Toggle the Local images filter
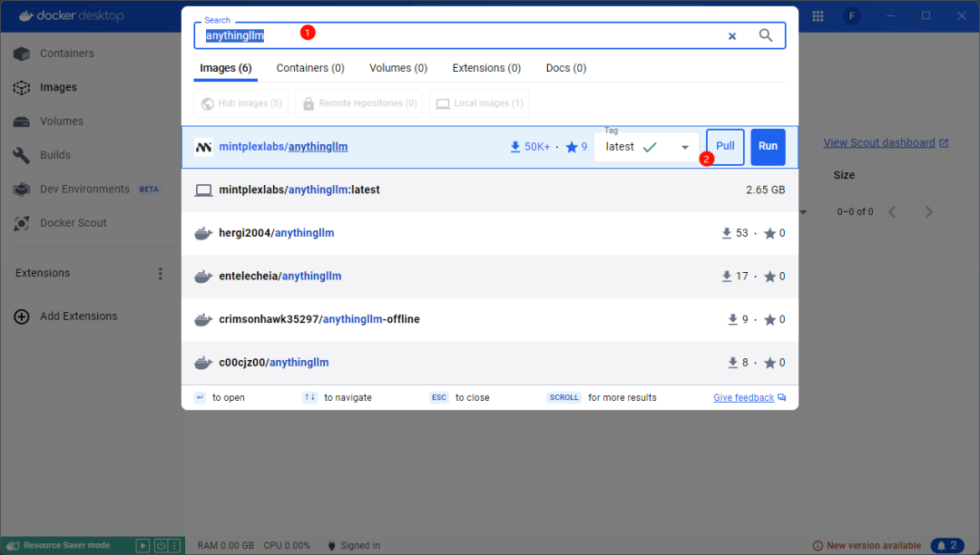 [x=479, y=103]
